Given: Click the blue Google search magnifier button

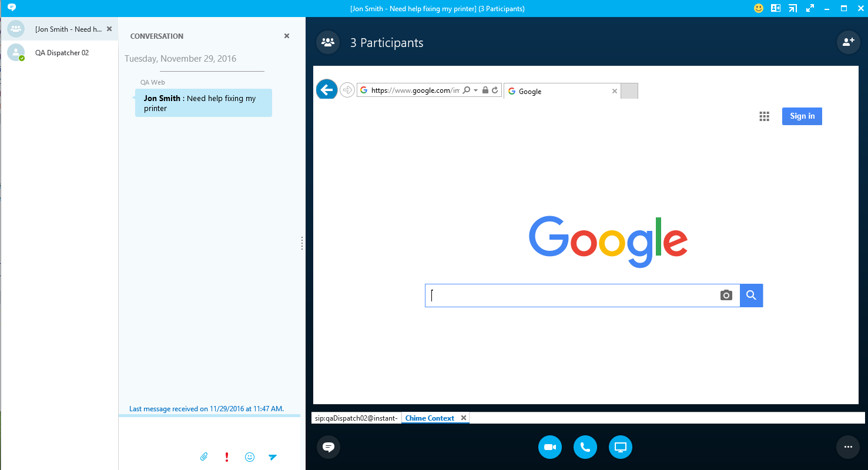Looking at the screenshot, I should pyautogui.click(x=751, y=296).
